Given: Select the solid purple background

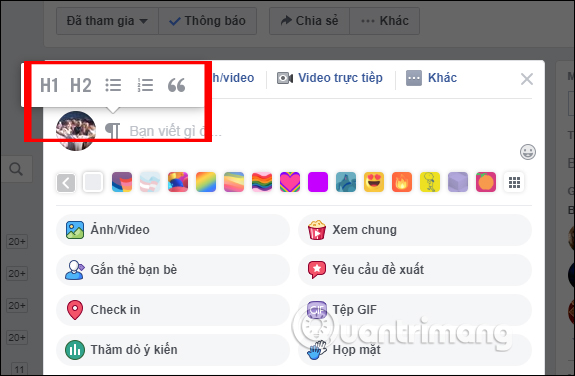Looking at the screenshot, I should [318, 182].
